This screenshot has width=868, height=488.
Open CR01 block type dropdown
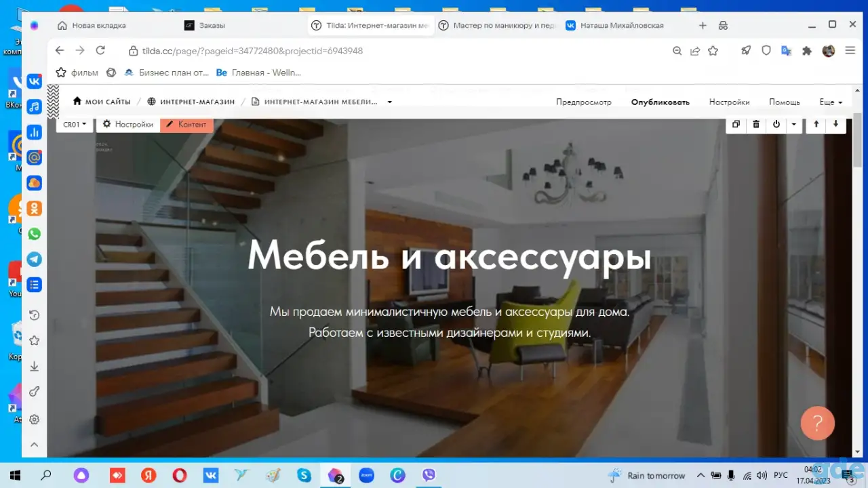coord(75,124)
